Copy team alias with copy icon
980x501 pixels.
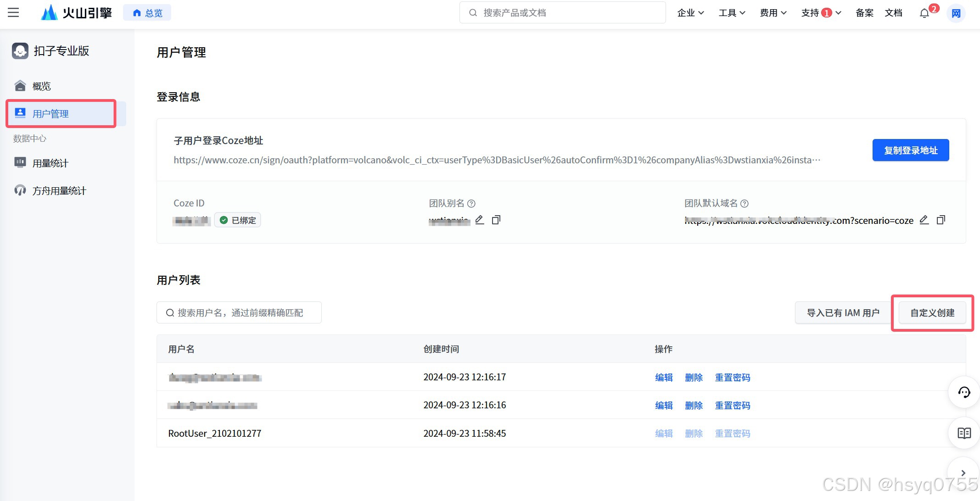pyautogui.click(x=496, y=220)
